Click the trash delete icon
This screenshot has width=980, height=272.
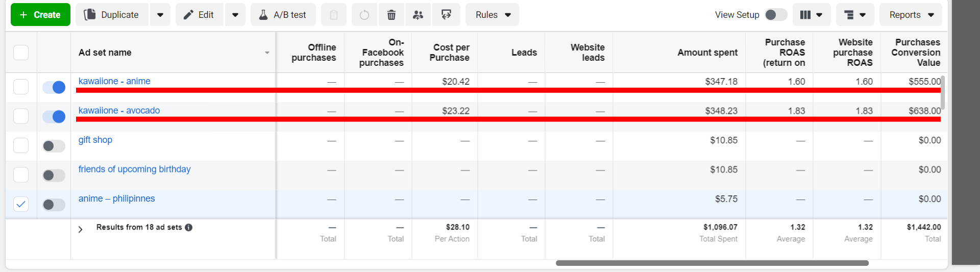tap(391, 15)
